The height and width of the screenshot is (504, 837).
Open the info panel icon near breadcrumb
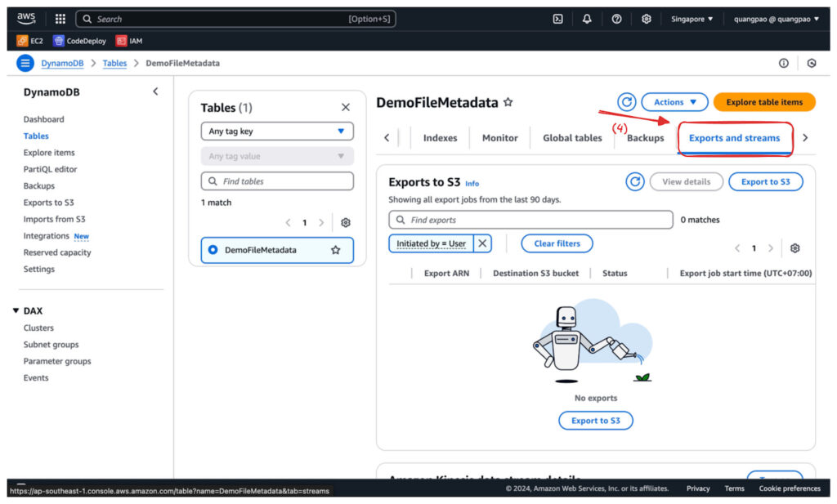point(783,63)
